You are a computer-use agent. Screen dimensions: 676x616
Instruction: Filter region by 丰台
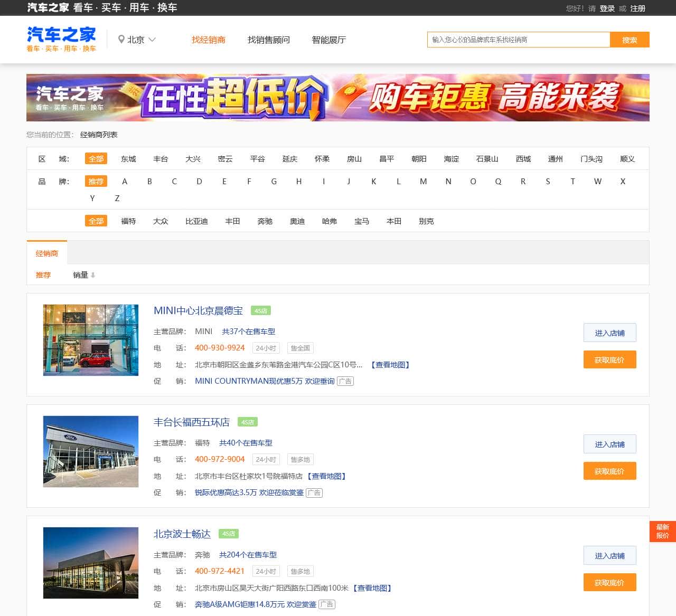[x=161, y=159]
